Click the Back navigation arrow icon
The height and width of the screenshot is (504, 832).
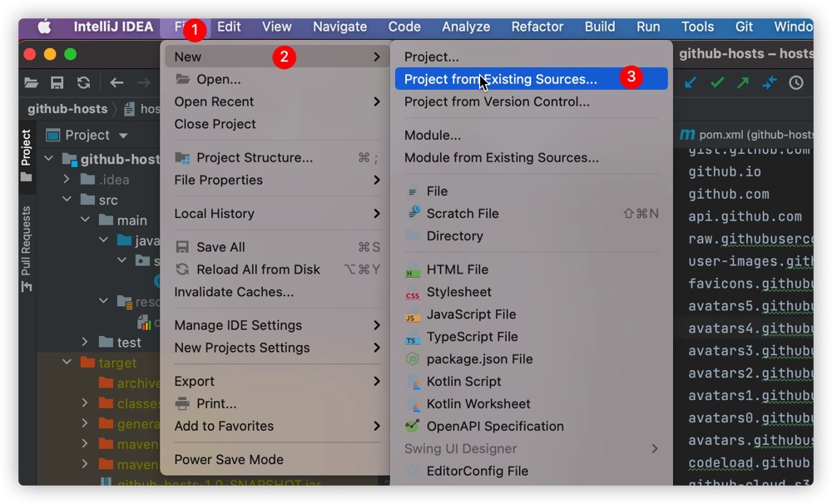(x=116, y=83)
